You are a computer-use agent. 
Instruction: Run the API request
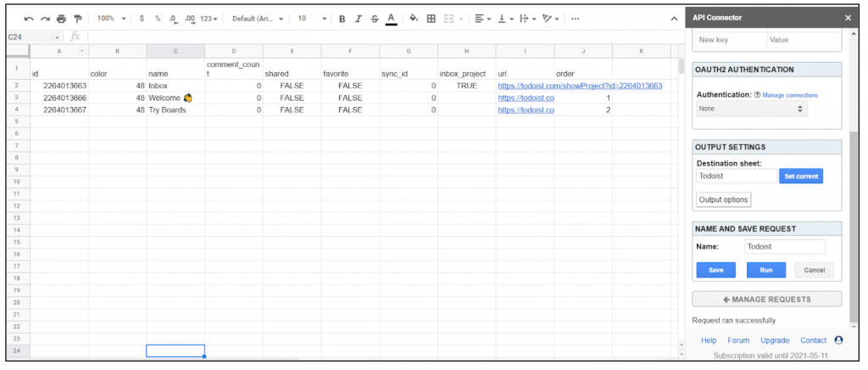[x=766, y=271]
